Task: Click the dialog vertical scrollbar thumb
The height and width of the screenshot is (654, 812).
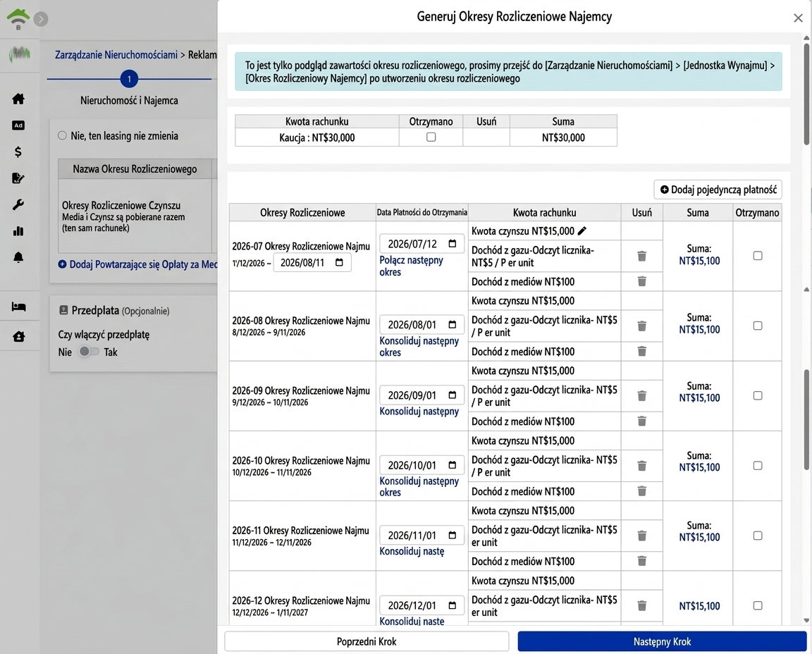Action: pos(806,93)
